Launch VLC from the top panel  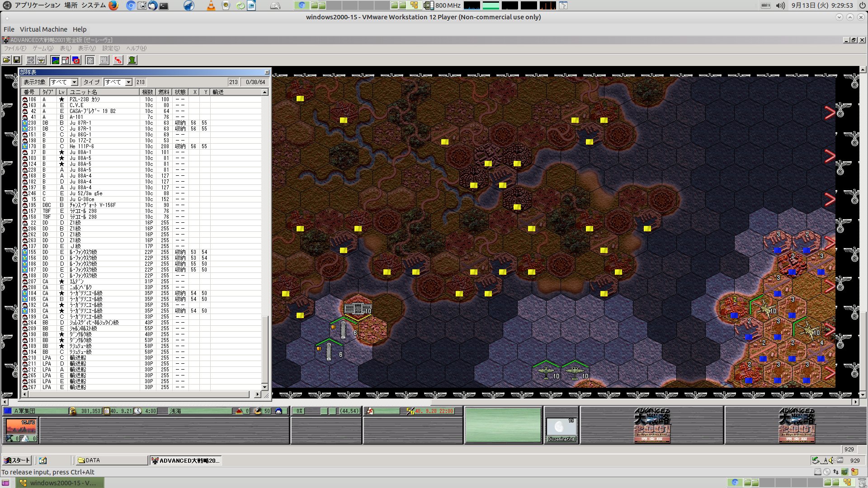click(x=211, y=5)
